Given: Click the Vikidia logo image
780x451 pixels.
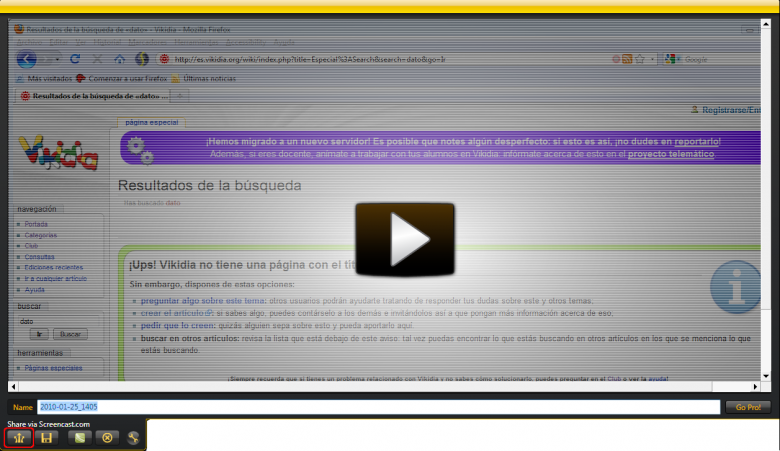Looking at the screenshot, I should tap(60, 157).
